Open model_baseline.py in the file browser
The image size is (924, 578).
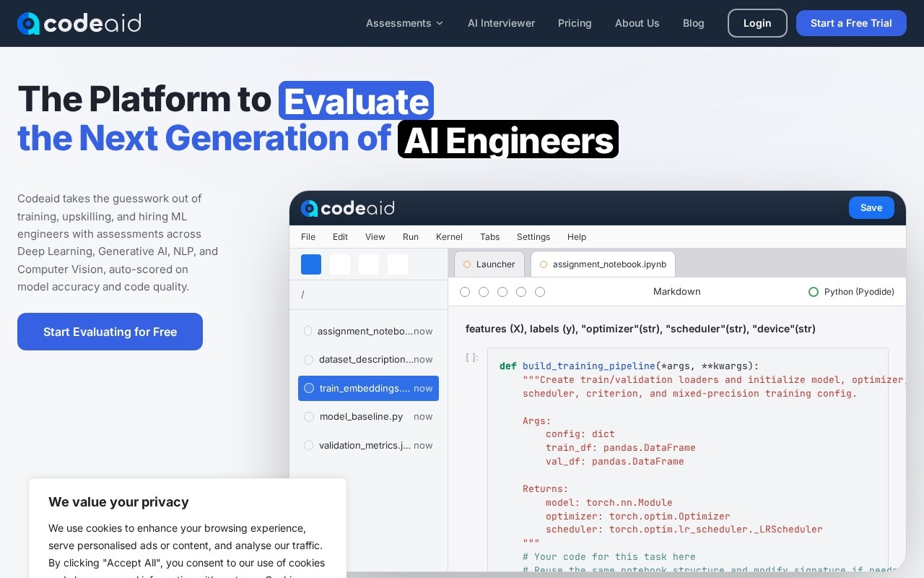[368, 417]
